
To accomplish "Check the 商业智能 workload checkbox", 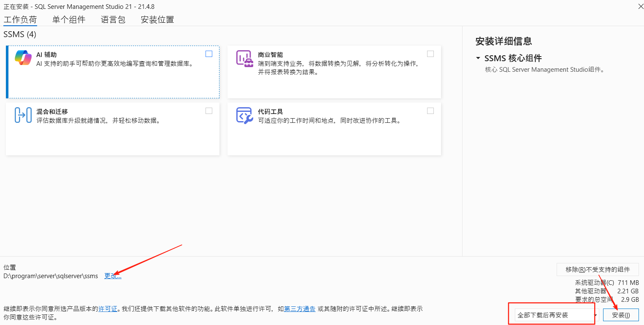I will (x=430, y=54).
